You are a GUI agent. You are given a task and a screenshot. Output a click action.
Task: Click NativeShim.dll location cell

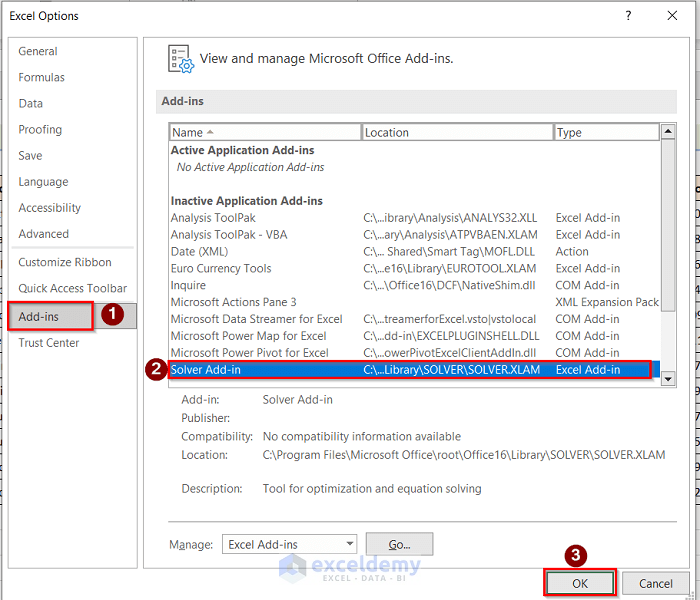(x=449, y=285)
